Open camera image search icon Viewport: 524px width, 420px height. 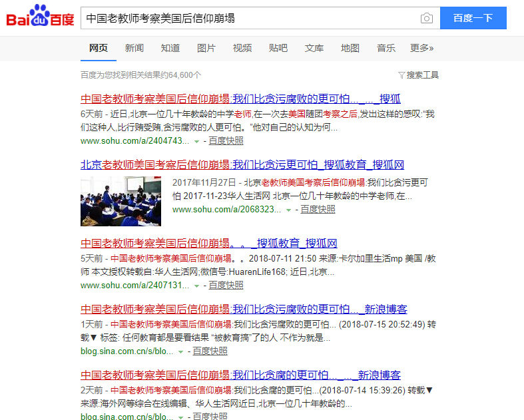click(426, 18)
